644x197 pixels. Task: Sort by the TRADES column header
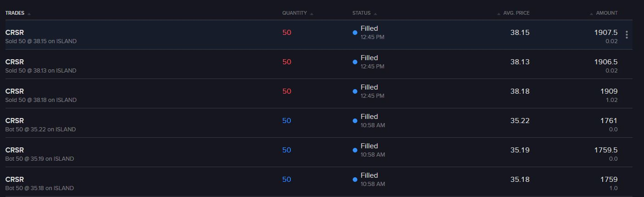15,13
